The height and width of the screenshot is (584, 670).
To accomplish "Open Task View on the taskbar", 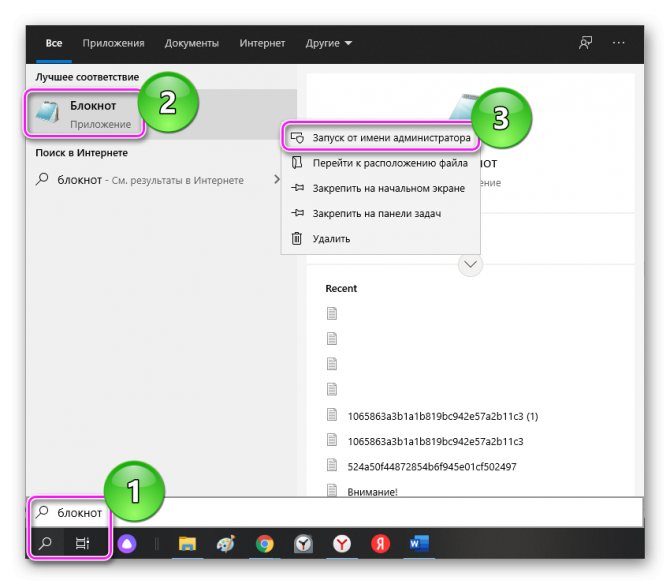I will pyautogui.click(x=82, y=543).
